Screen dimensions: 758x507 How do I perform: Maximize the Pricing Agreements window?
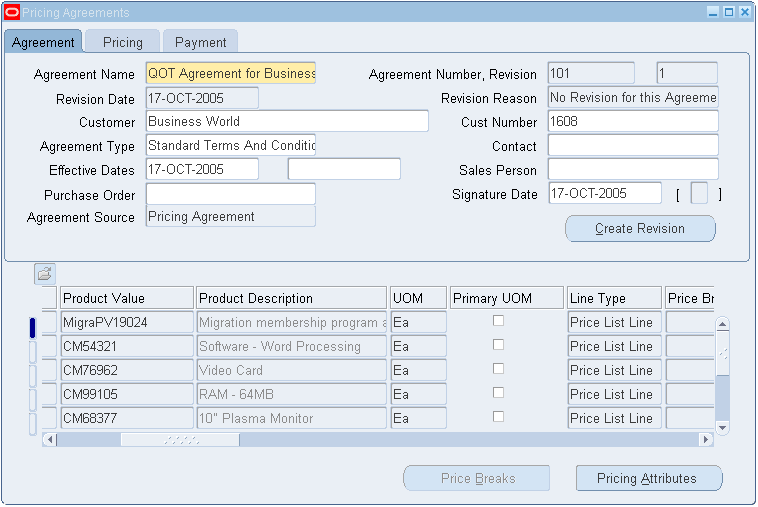[x=728, y=12]
